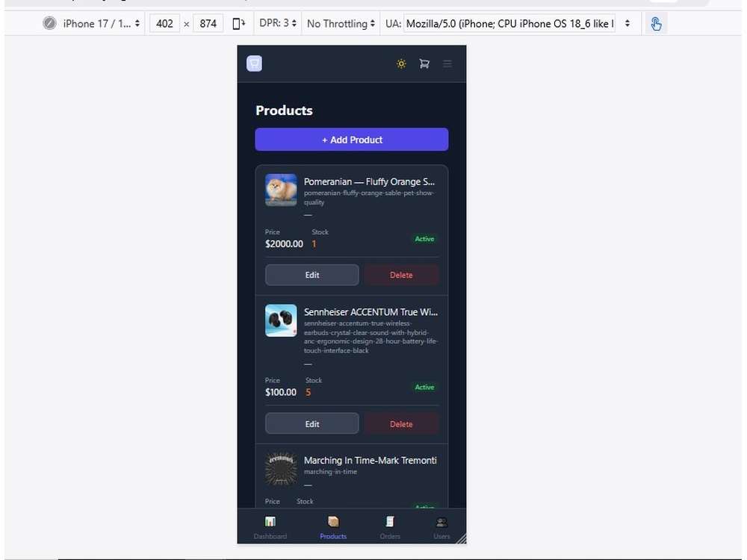
Task: Delete the Pomeranian product
Action: click(401, 275)
